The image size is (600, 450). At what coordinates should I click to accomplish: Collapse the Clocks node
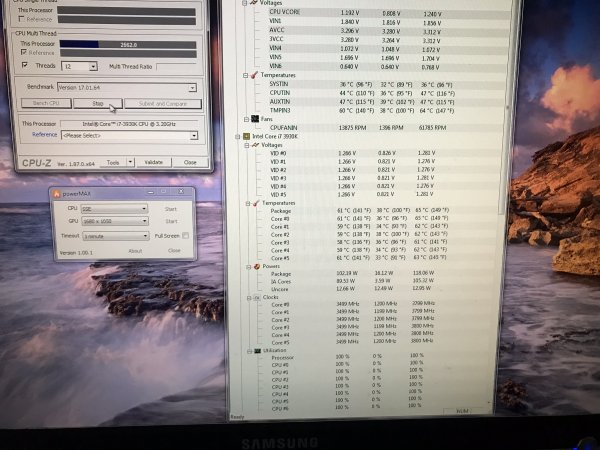(249, 298)
